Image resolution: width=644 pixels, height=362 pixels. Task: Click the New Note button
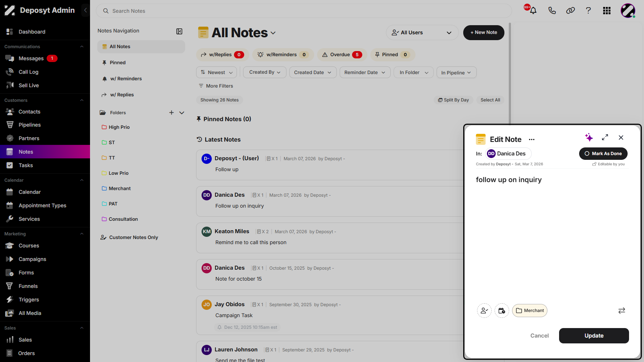coord(484,32)
